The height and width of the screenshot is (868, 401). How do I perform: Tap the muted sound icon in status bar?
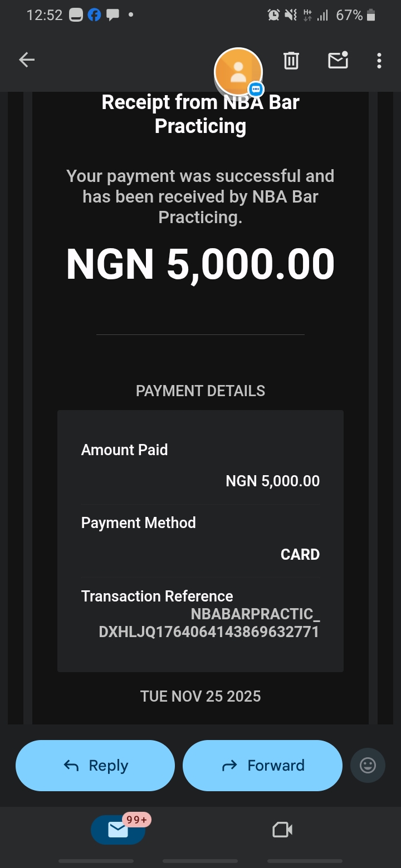click(x=291, y=16)
